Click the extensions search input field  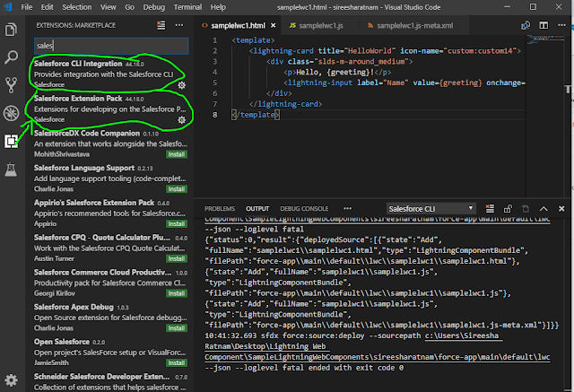coord(111,46)
